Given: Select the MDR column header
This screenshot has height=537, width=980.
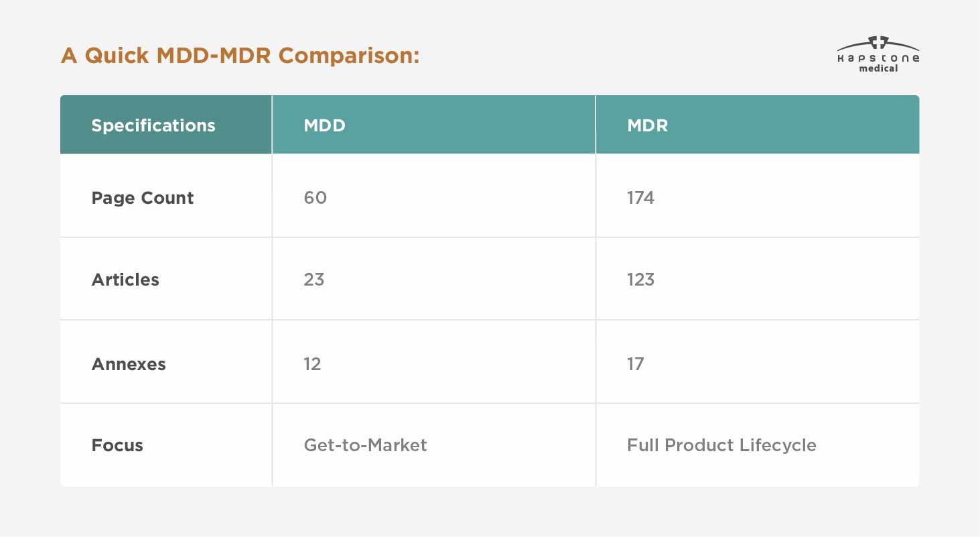Looking at the screenshot, I should [648, 125].
